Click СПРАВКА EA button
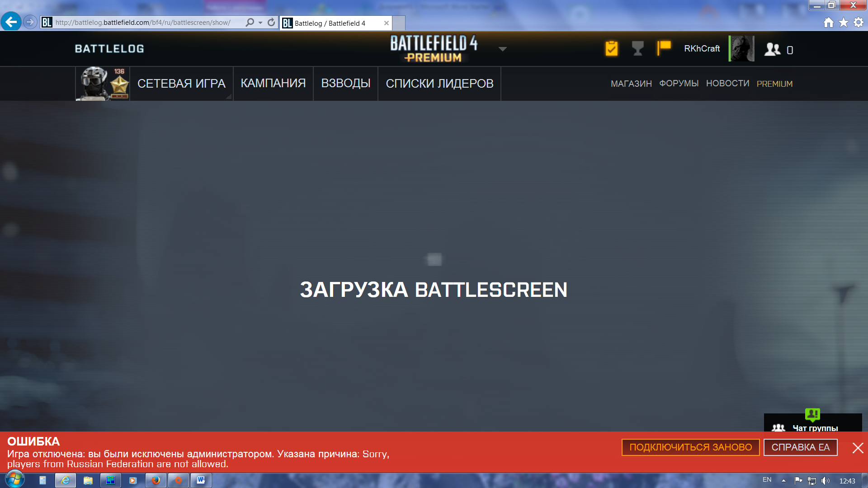Image resolution: width=868 pixels, height=488 pixels. tap(800, 447)
